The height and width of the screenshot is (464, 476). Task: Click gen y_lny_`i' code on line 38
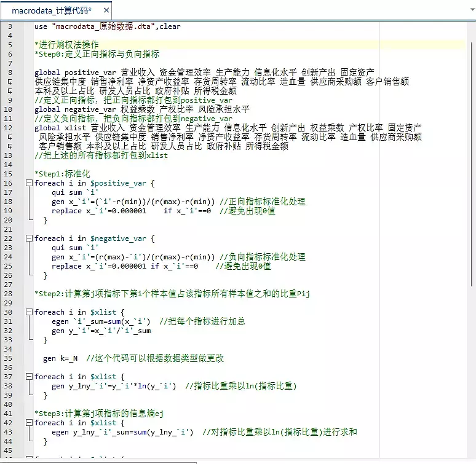click(x=114, y=386)
